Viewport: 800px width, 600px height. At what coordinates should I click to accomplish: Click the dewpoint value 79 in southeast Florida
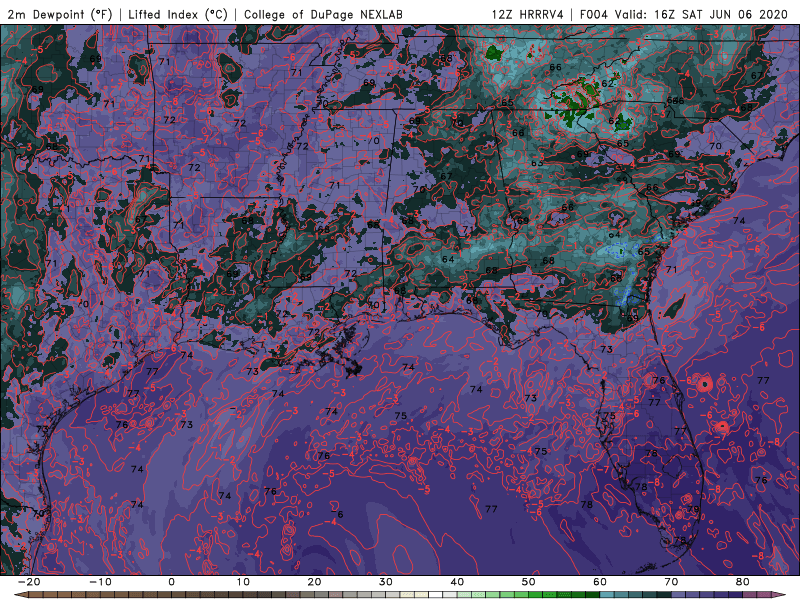click(692, 509)
